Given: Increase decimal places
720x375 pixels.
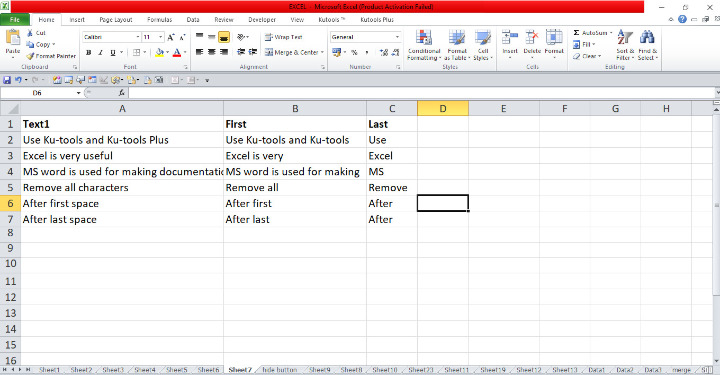Looking at the screenshot, I should 384,53.
